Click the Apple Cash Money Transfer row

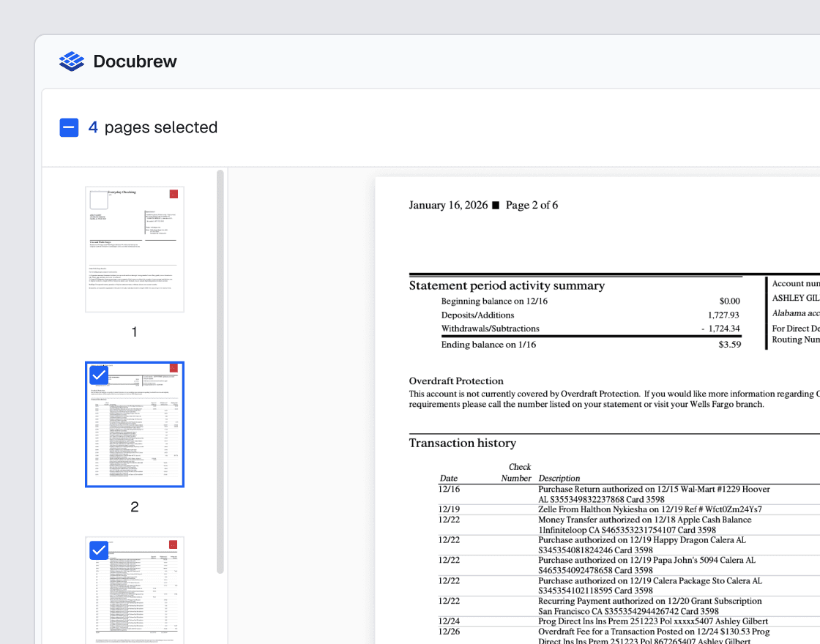[x=629, y=525]
